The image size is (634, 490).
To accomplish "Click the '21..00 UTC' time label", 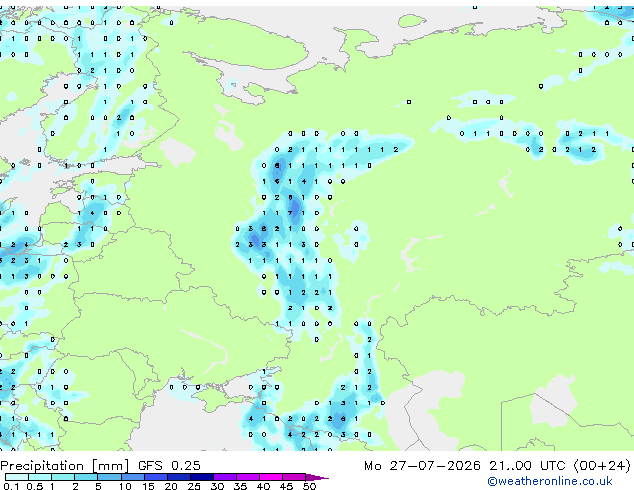I will (527, 466).
